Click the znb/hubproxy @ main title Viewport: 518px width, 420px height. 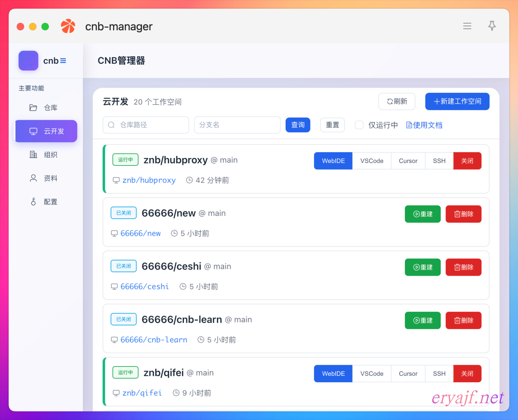191,160
